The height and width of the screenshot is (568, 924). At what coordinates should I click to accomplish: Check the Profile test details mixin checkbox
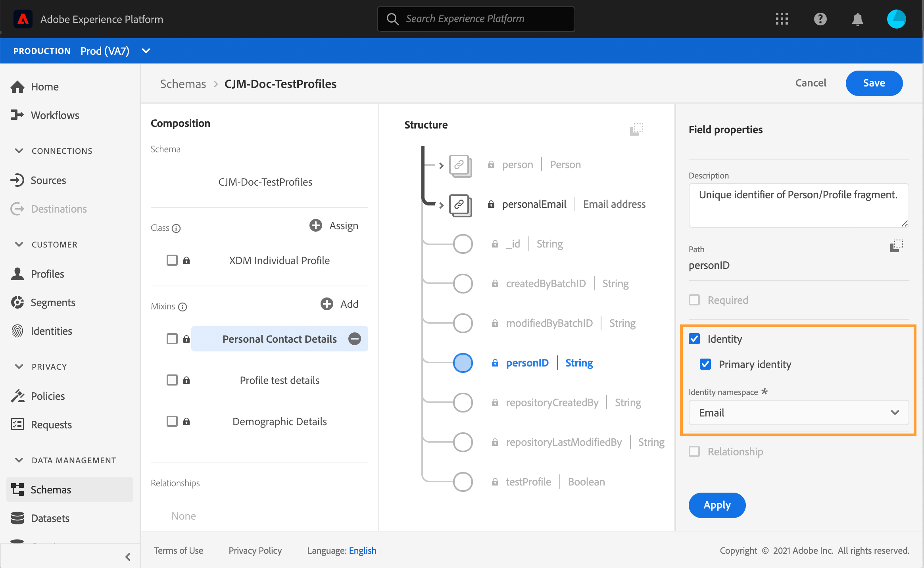click(172, 380)
